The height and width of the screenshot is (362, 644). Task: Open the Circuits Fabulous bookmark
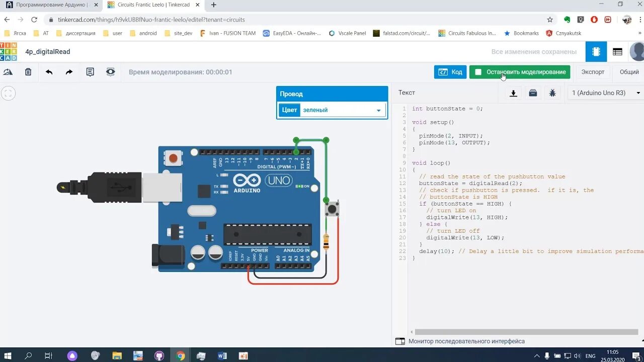point(467,33)
